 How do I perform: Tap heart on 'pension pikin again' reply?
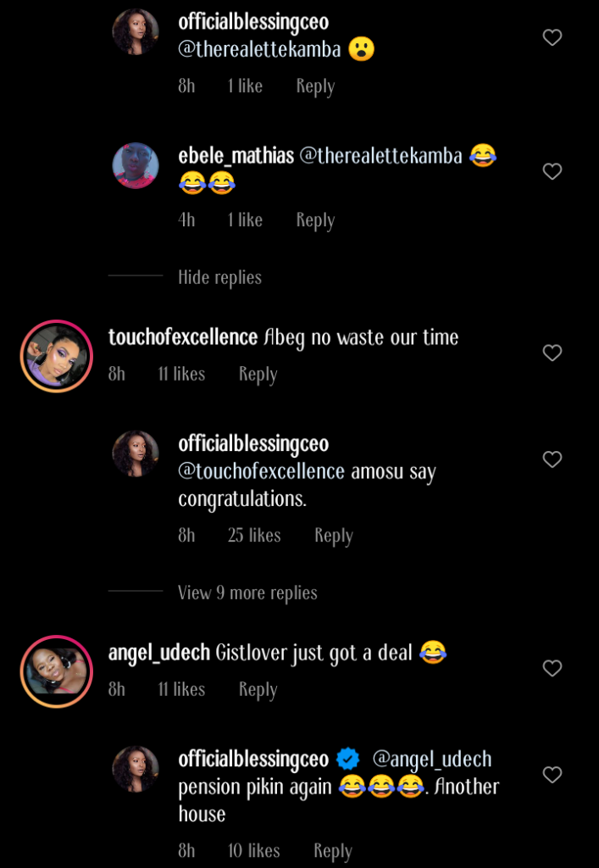pyautogui.click(x=552, y=775)
